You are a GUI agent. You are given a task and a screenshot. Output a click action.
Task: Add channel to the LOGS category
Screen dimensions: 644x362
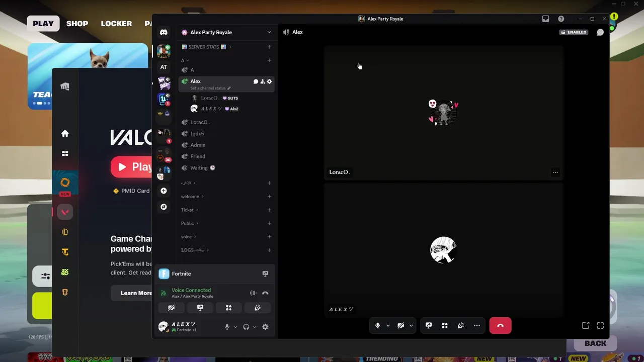[269, 250]
